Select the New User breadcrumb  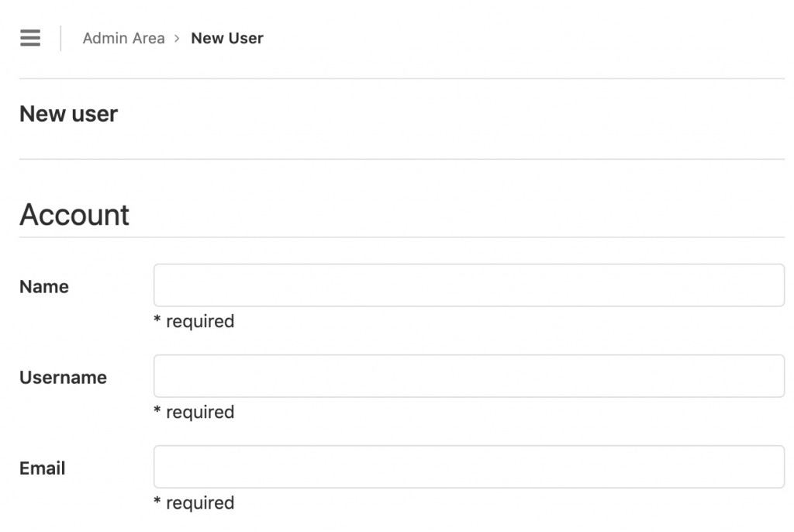[x=227, y=38]
